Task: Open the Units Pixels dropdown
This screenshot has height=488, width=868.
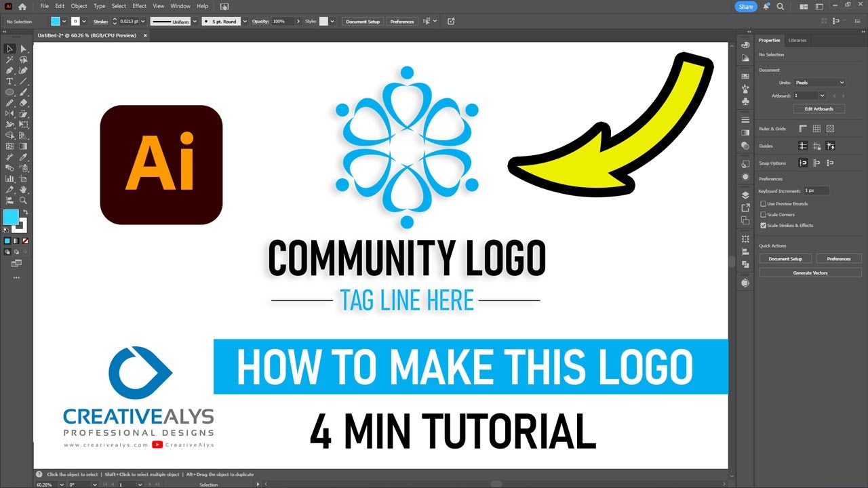Action: pos(820,83)
